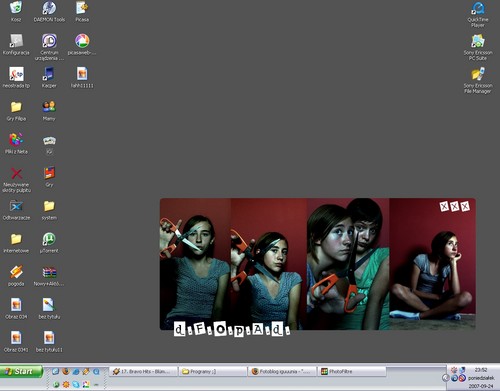Viewport: 500px width, 391px height.
Task: Launch Firefox from the quick launch bar
Action: click(x=66, y=371)
